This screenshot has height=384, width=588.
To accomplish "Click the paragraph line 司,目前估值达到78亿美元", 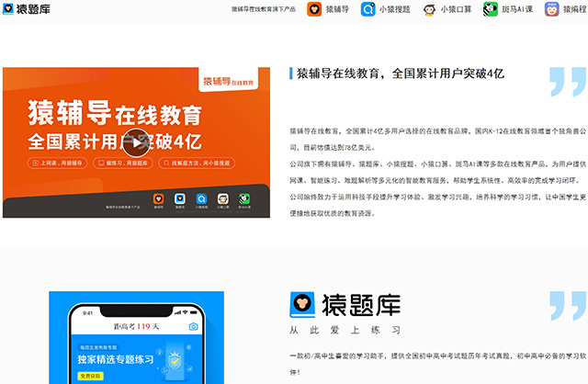I will (x=333, y=147).
